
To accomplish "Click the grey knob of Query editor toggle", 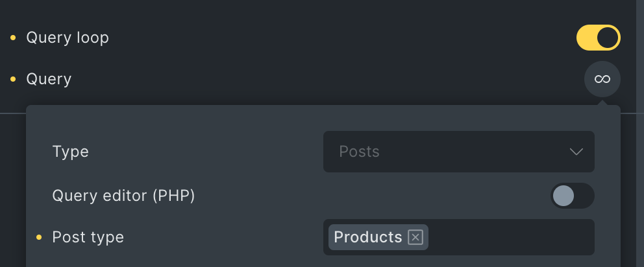I will pos(563,196).
